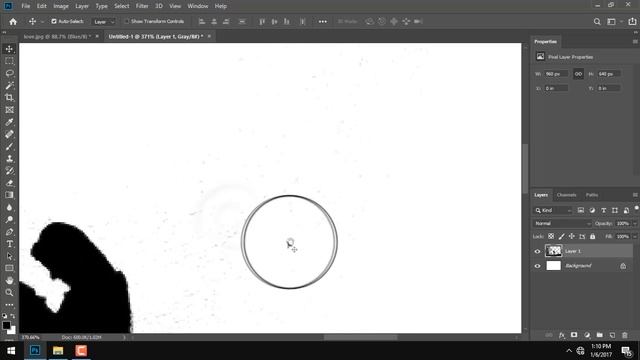Open the Fill slider dropdown arrow
The width and height of the screenshot is (640, 360).
coord(635,237)
